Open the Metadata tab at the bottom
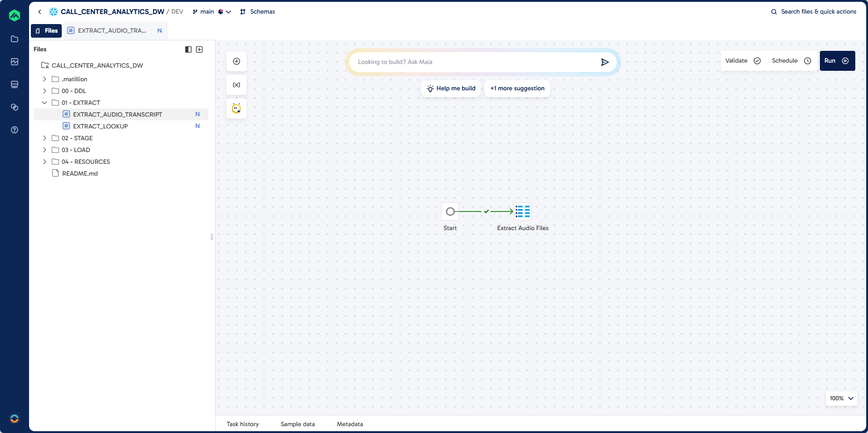Screen dimensions: 868x433 pos(349,424)
